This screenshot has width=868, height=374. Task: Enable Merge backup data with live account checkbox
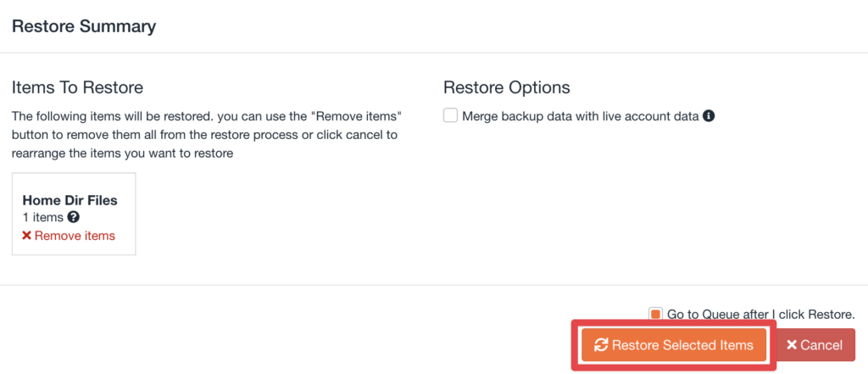(x=451, y=116)
